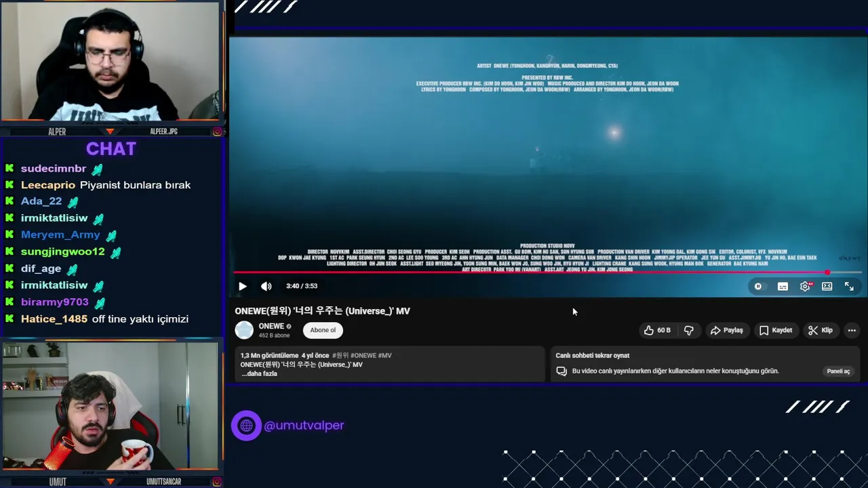Click the badge icon after sungjingwoo12
Image resolution: width=868 pixels, height=488 pixels.
116,252
